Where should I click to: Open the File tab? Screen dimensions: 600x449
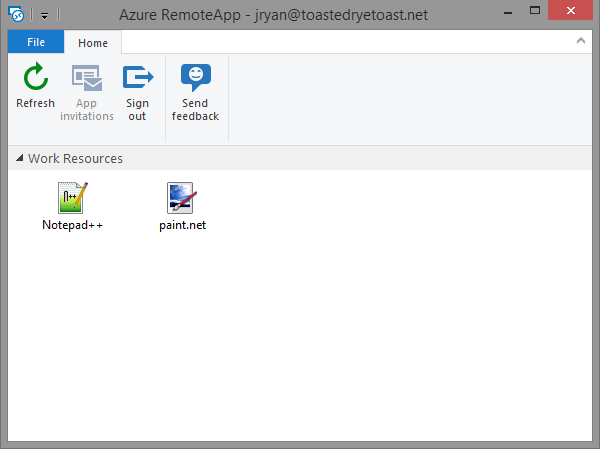(x=36, y=42)
